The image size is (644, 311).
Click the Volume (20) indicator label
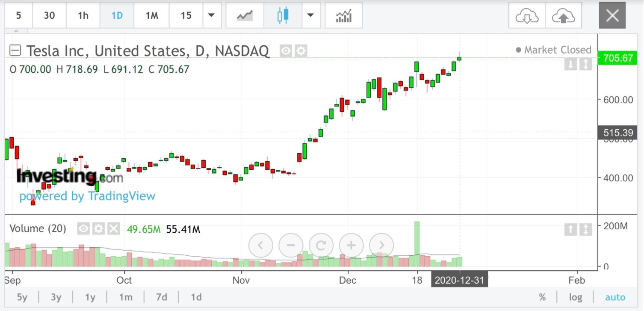pos(38,229)
